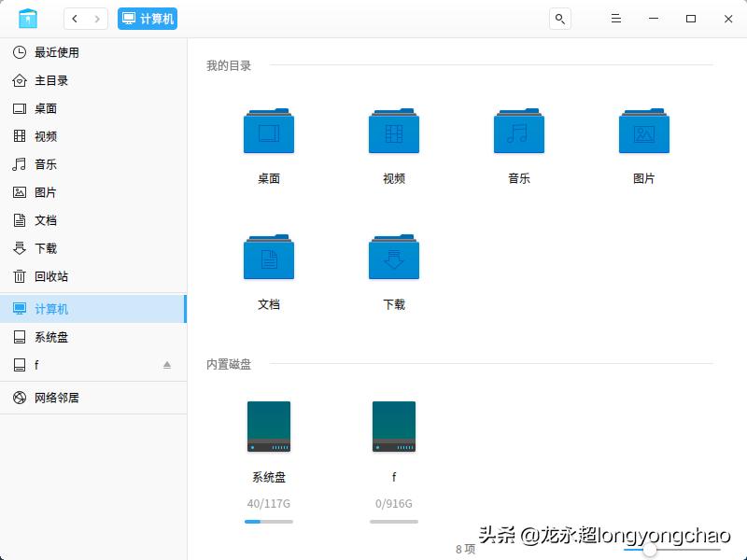Open the 系统盘 disk icon under 内置磁盘

pyautogui.click(x=269, y=426)
